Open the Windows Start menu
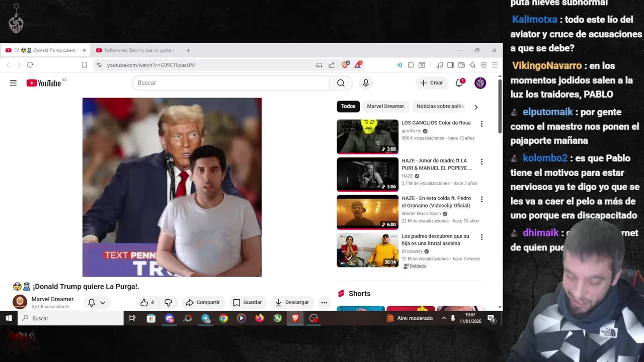The height and width of the screenshot is (362, 644). (x=9, y=318)
